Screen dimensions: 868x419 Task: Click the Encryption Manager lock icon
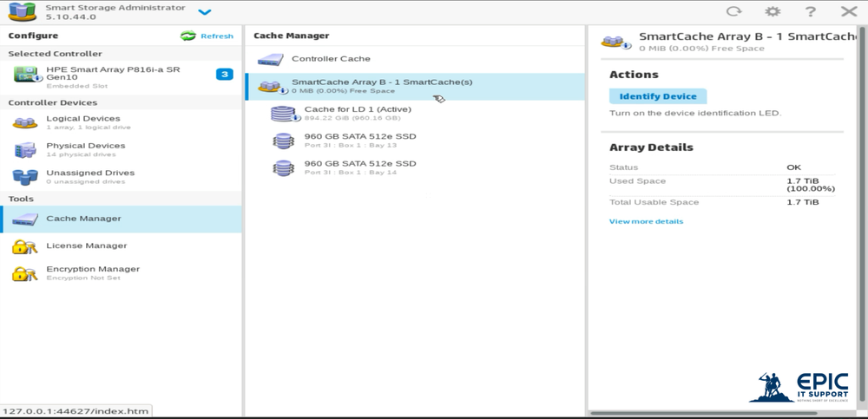[x=25, y=273]
